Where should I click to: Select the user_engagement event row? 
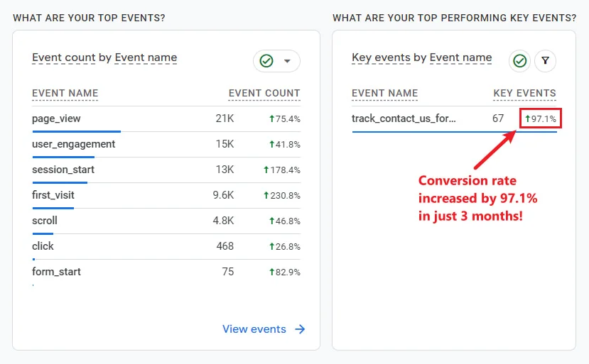[73, 144]
